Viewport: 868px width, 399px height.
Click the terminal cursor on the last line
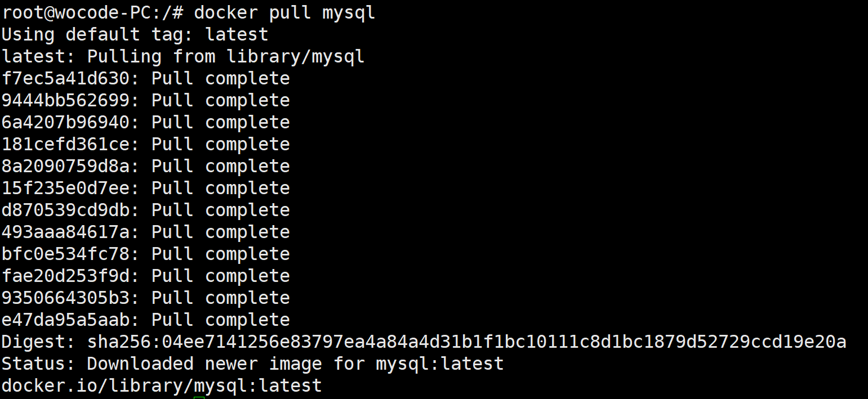[x=198, y=397]
